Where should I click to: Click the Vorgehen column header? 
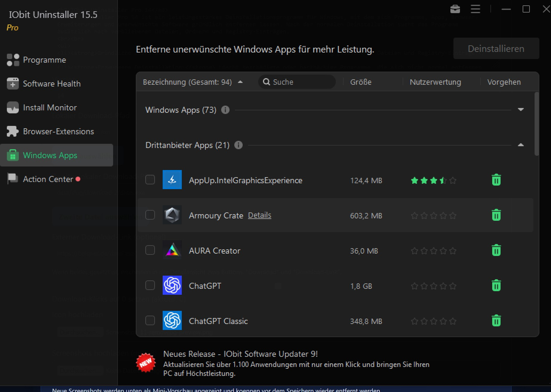[x=504, y=82]
